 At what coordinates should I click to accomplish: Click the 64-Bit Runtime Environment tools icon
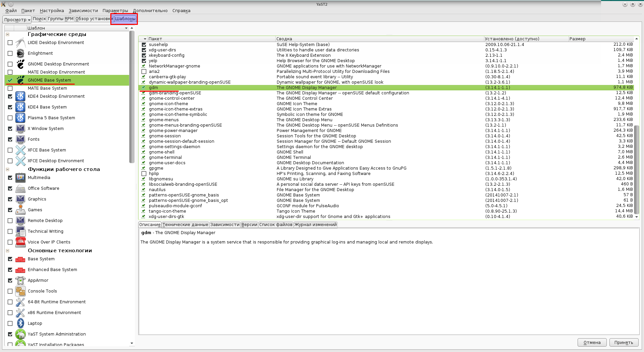(20, 302)
